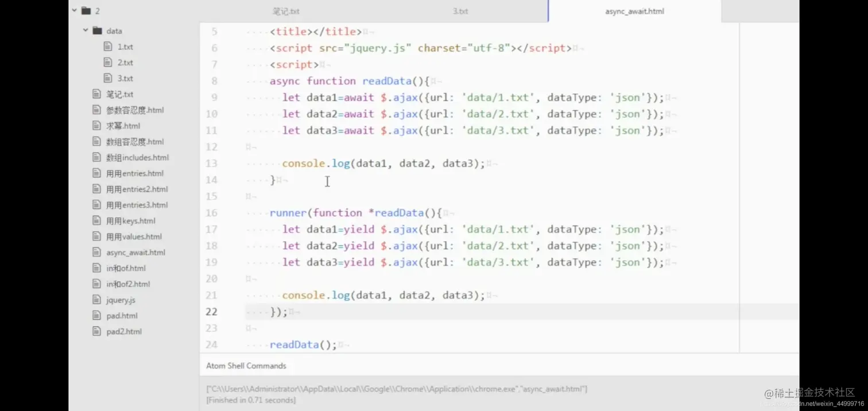Image resolution: width=868 pixels, height=411 pixels.
Task: Click file icon beside in和of.html
Action: coord(96,267)
